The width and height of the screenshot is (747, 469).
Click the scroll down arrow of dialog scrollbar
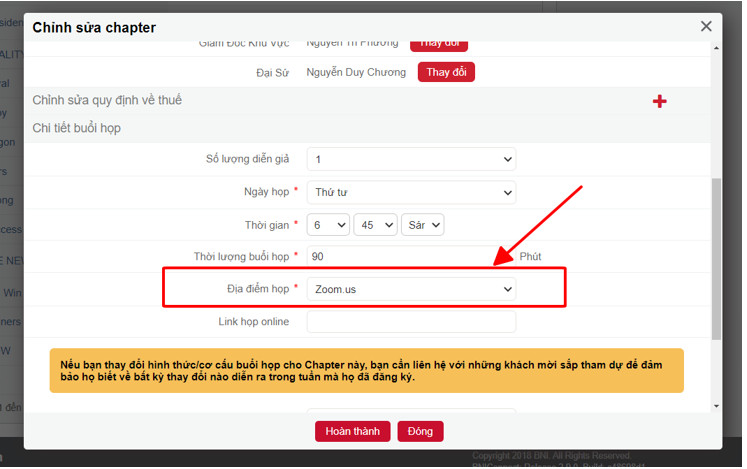(x=716, y=406)
